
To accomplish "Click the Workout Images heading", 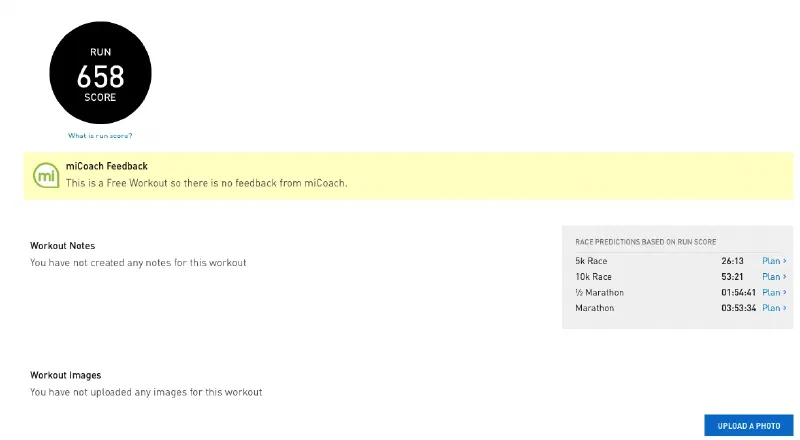I will [66, 376].
